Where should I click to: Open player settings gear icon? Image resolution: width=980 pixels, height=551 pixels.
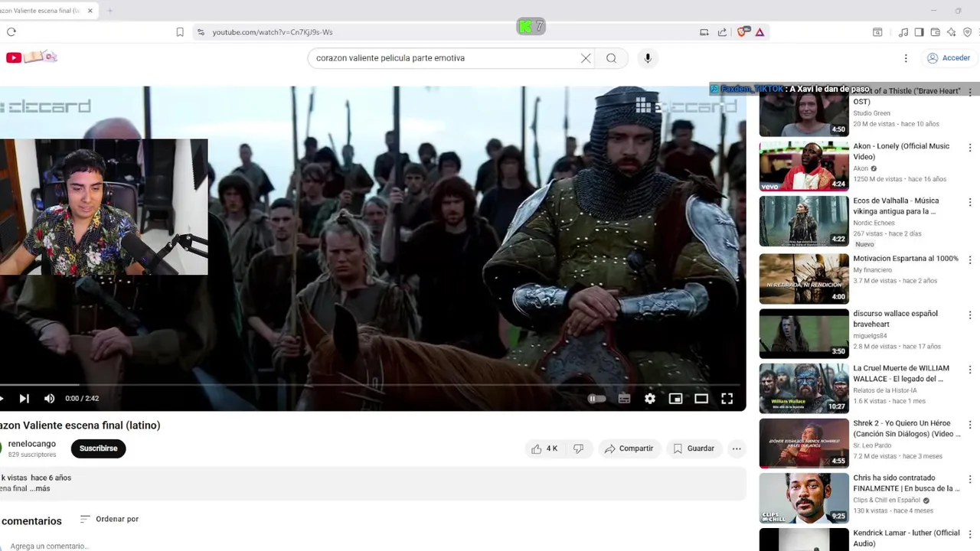tap(650, 399)
